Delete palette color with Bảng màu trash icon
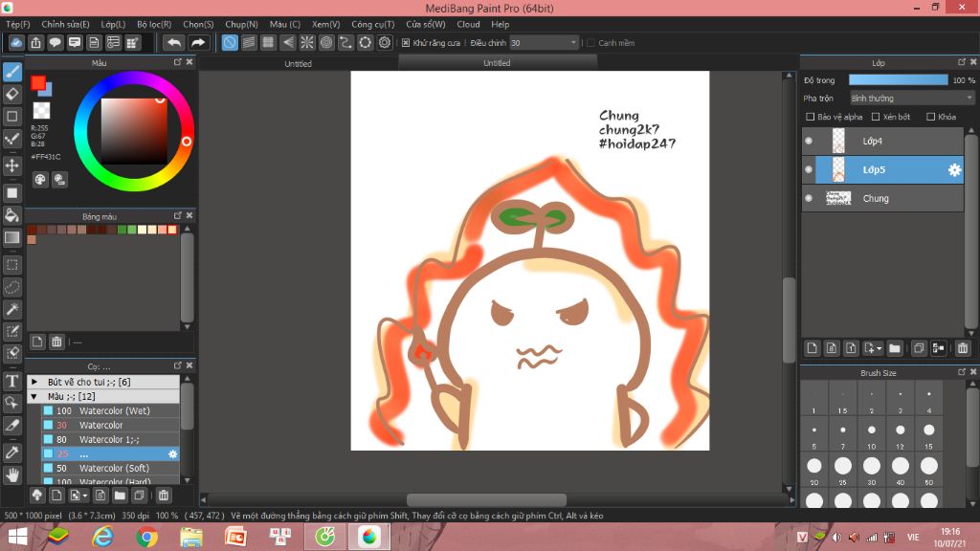The width and height of the screenshot is (980, 551). [56, 342]
